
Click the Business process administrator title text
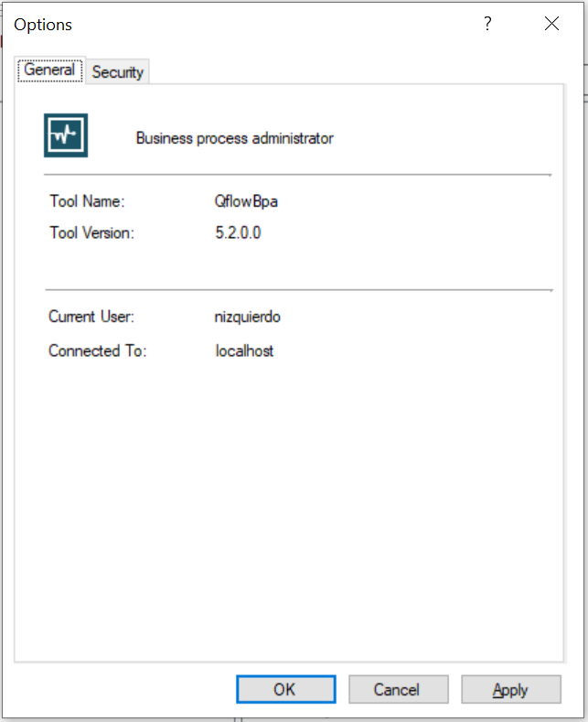point(235,138)
